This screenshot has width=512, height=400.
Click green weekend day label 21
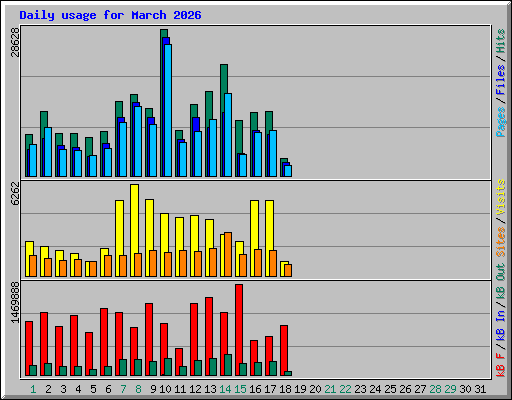coord(330,389)
